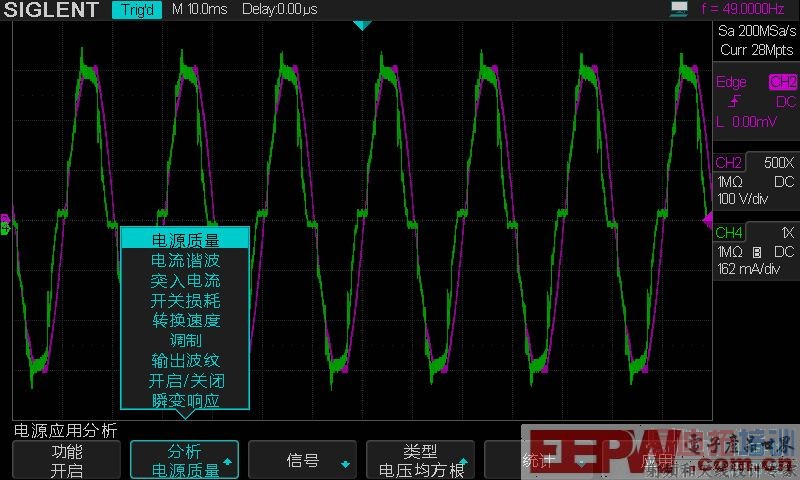Click the Edge trigger type label

(x=731, y=82)
